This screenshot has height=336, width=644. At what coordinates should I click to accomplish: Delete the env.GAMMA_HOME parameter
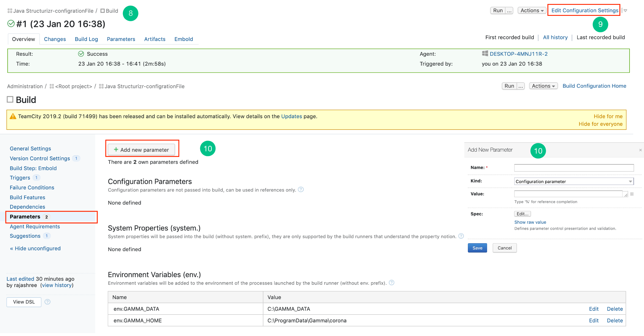click(615, 320)
